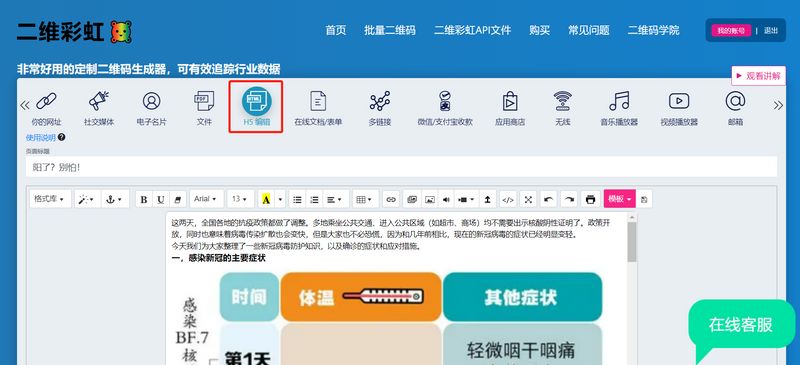Click the editor vertical scrollbar thumb
Image resolution: width=800 pixels, height=365 pixels.
tap(632, 242)
